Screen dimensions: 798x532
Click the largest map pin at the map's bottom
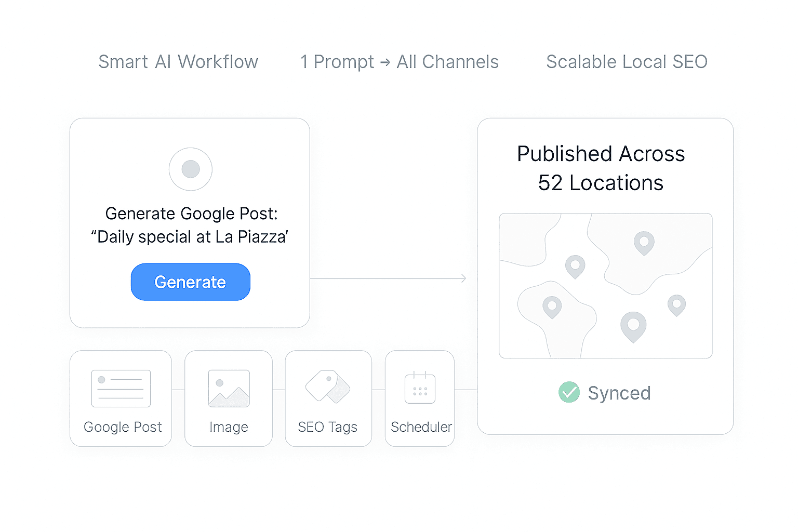pyautogui.click(x=633, y=326)
